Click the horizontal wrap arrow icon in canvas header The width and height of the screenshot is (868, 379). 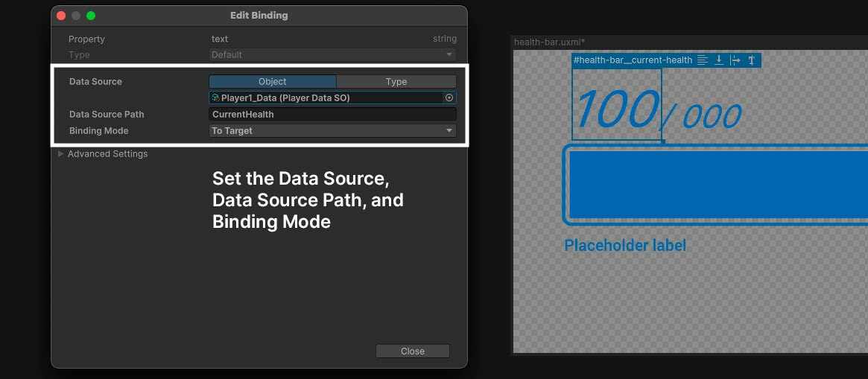pos(735,60)
